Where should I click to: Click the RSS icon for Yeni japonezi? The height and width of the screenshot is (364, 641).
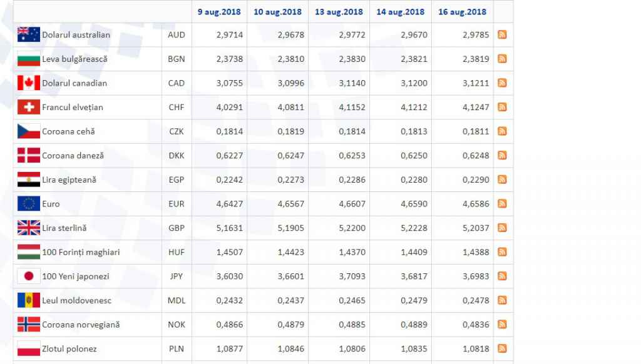pos(502,276)
